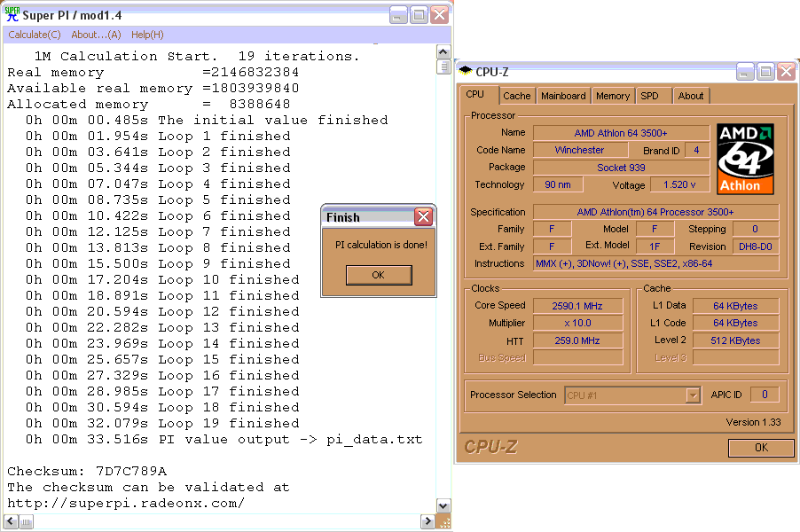Click the scroll right arrow in Super PI

click(x=427, y=521)
